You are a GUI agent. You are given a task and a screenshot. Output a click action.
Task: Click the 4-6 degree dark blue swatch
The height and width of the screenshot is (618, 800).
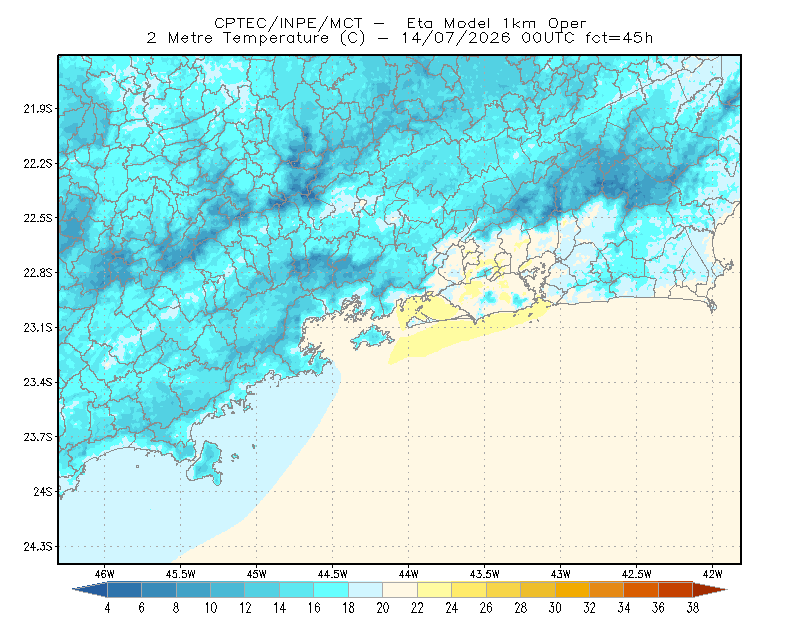point(124,590)
